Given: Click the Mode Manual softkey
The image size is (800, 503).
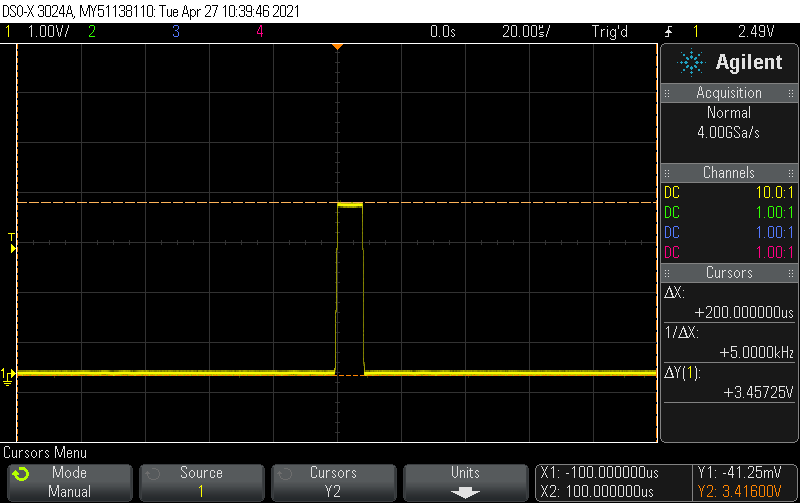Looking at the screenshot, I should (70, 482).
